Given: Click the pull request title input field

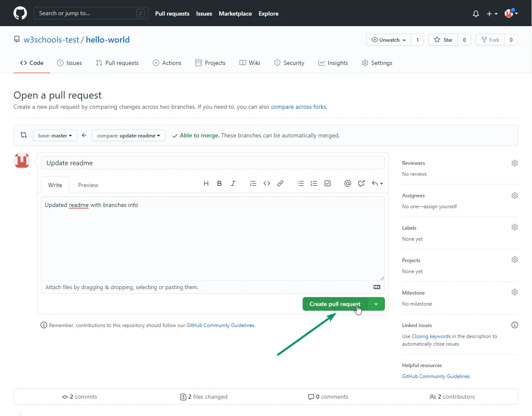Looking at the screenshot, I should [212, 163].
